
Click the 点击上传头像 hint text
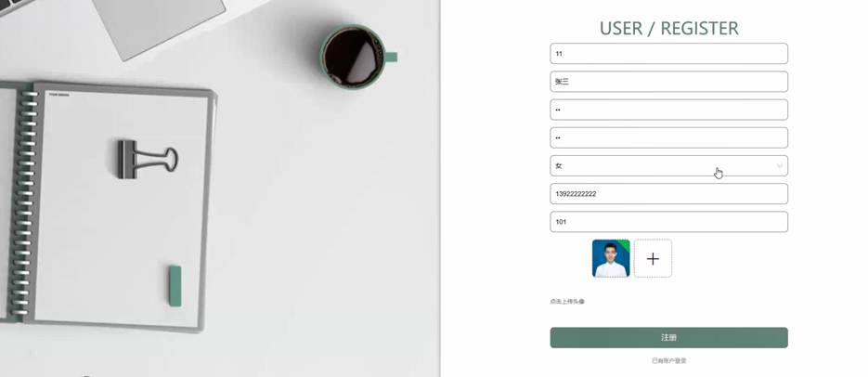tap(567, 302)
